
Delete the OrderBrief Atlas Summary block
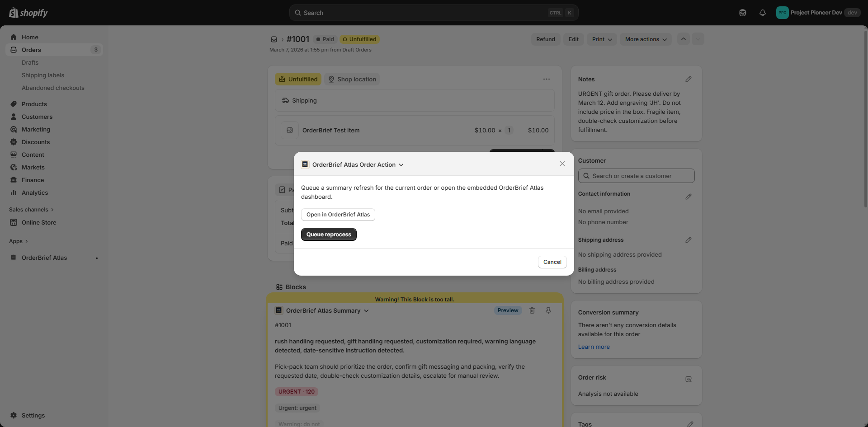coord(532,310)
